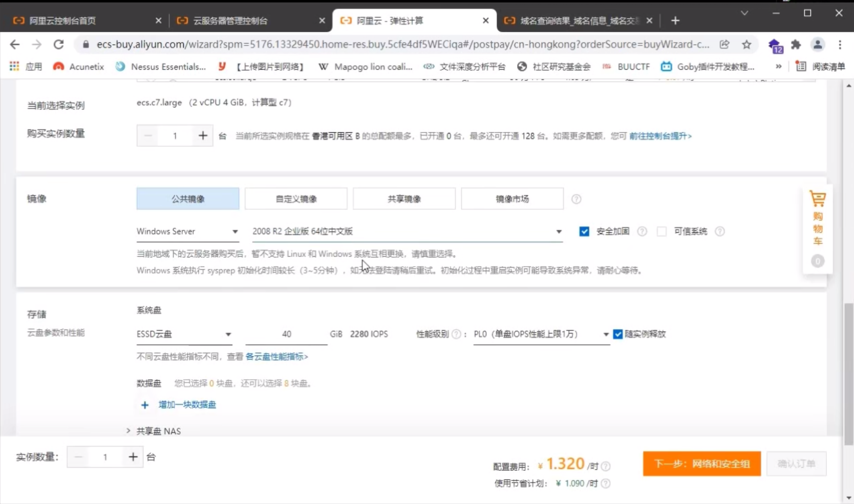The image size is (854, 504).
Task: Open the Nessus Essentials bookmark
Action: 160,67
